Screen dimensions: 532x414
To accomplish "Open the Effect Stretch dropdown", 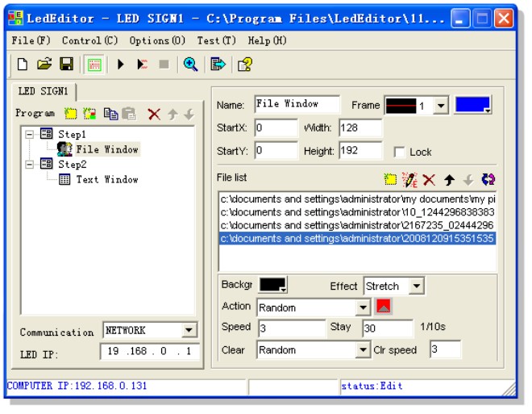I will 417,286.
